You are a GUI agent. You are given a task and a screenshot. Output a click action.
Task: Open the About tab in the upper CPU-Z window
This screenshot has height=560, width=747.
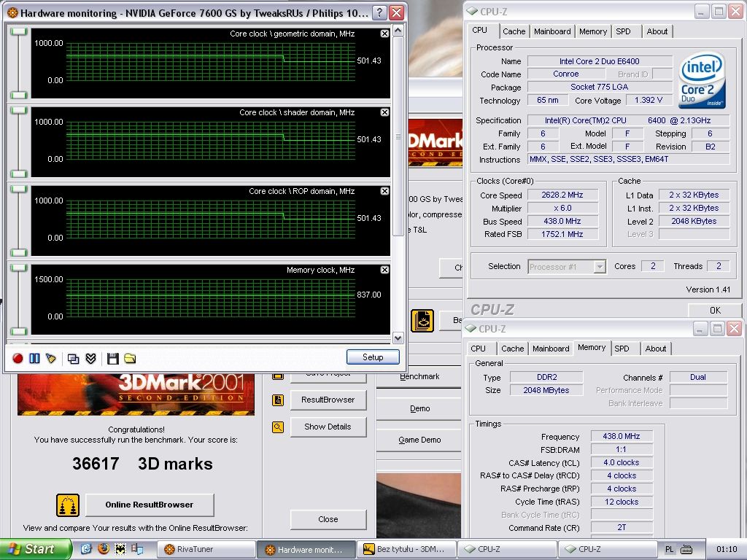pos(657,31)
